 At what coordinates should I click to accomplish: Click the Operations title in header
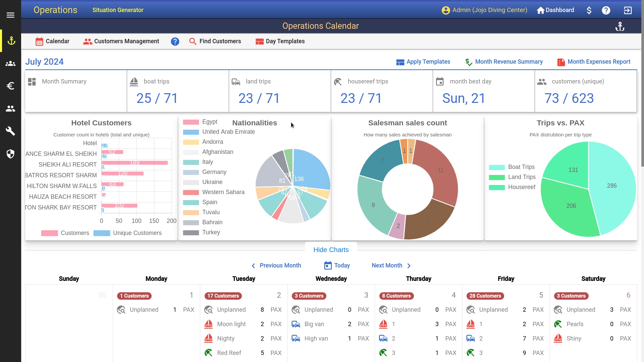tap(55, 10)
